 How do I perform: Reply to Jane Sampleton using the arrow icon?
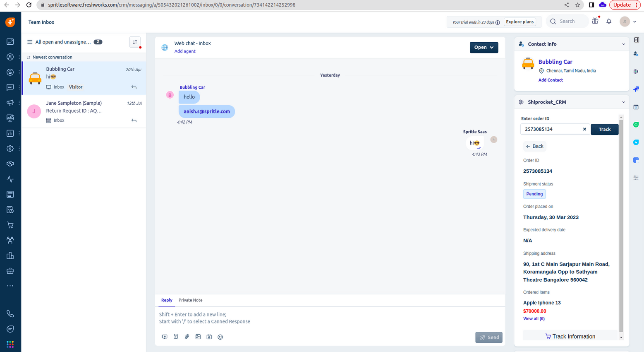(x=134, y=121)
